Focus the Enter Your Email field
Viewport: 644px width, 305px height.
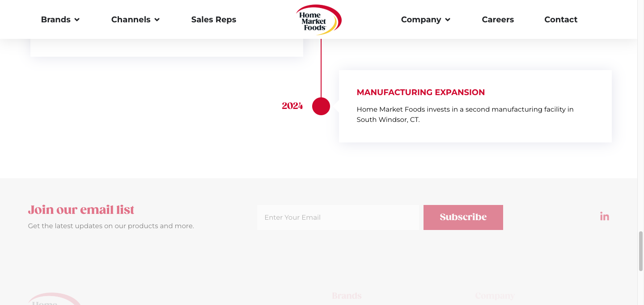338,217
